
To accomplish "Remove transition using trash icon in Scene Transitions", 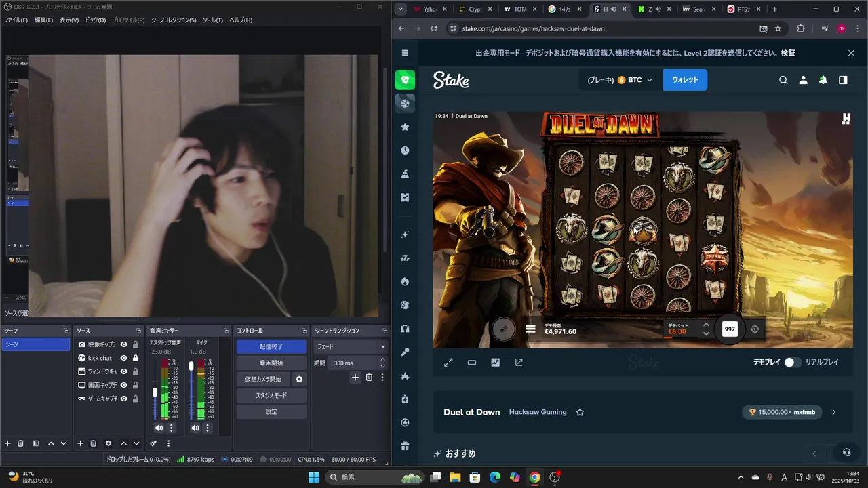I will click(369, 378).
